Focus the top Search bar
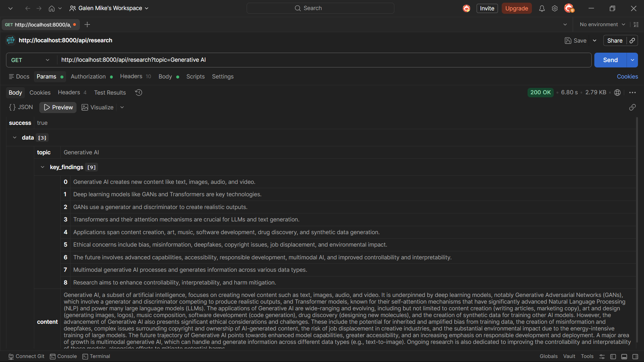The height and width of the screenshot is (362, 644). point(320,8)
